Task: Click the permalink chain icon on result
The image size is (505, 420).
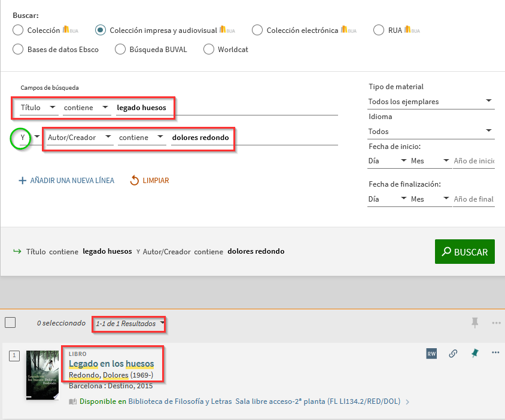Action: pos(453,354)
